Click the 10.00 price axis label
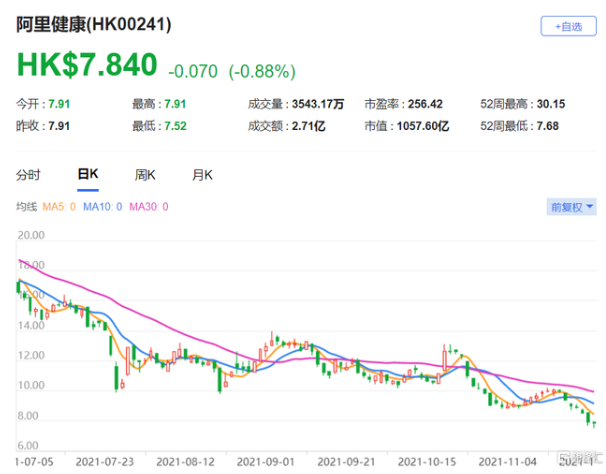This screenshot has width=606, height=474. tap(31, 385)
